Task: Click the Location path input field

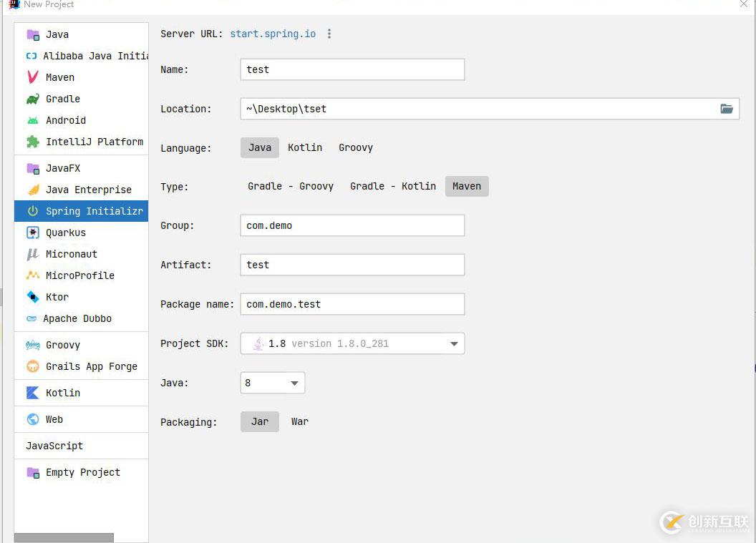Action: pyautogui.click(x=490, y=109)
